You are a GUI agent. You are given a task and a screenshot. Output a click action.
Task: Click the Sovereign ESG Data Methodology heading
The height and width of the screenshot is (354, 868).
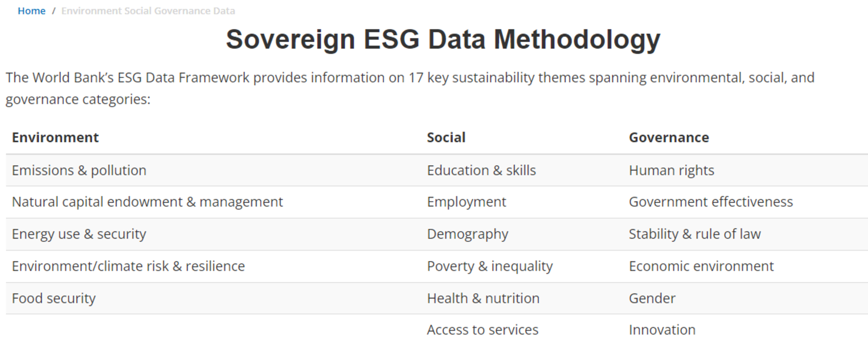[443, 40]
